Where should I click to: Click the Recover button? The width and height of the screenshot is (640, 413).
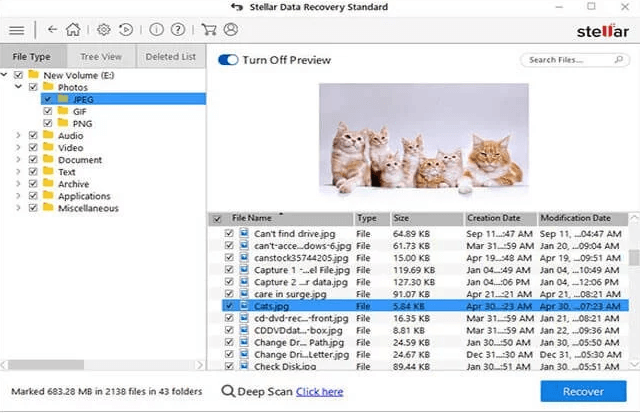pyautogui.click(x=583, y=391)
